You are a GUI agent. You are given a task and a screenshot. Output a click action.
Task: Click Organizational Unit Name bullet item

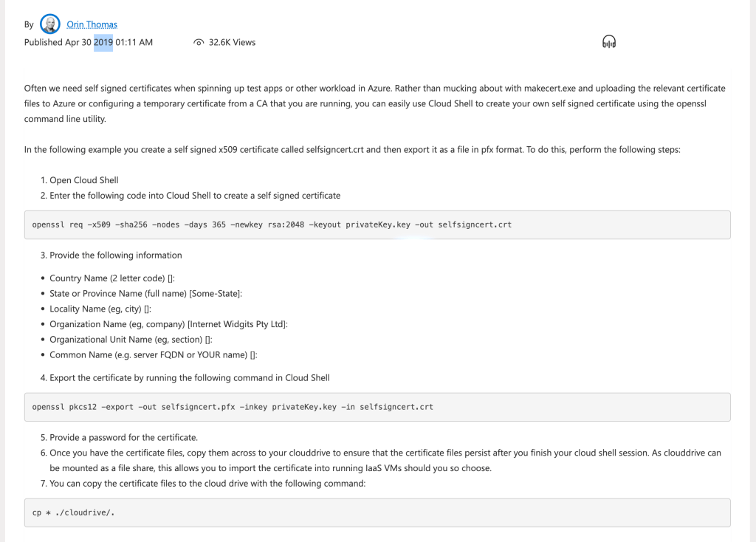click(x=131, y=340)
